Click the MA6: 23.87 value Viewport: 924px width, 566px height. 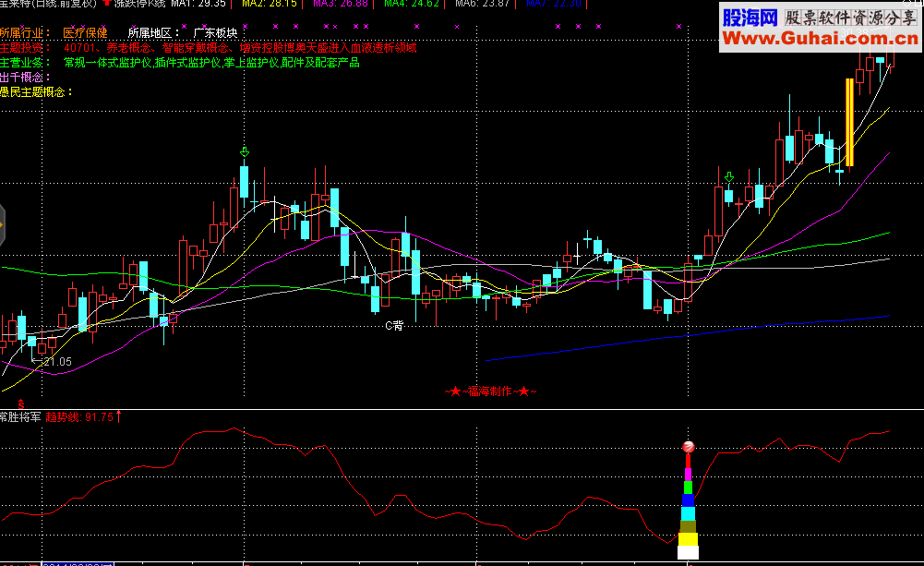coord(483,4)
